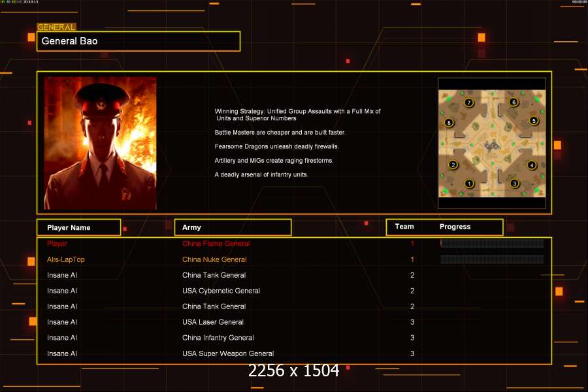Select start position 6 marker on minimap
Image resolution: width=588 pixels, height=392 pixels.
514,102
